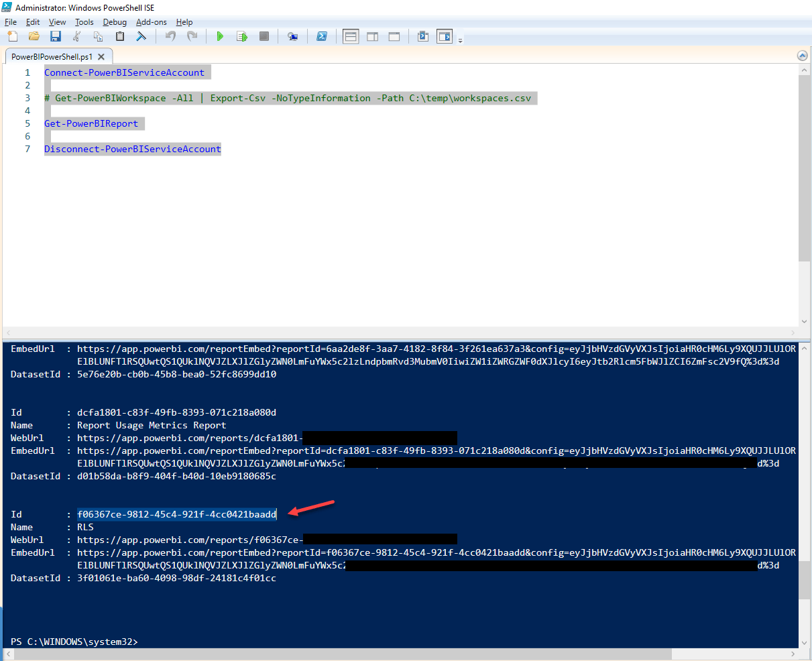Collapse the script pane with the top-right chevron

[802, 56]
